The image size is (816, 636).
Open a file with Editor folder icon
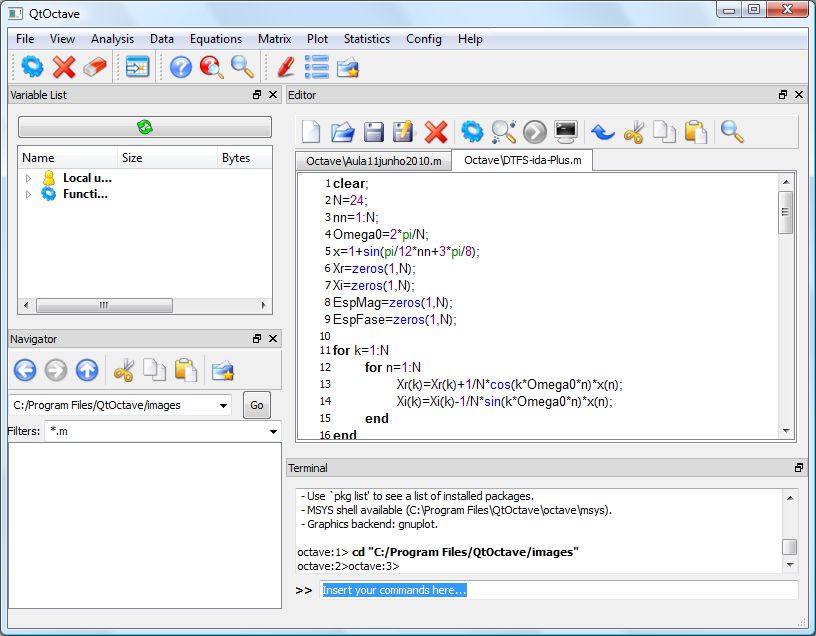(x=342, y=132)
